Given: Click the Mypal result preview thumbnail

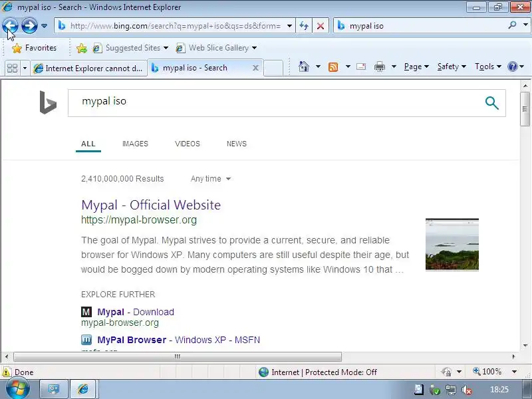Looking at the screenshot, I should coord(452,244).
